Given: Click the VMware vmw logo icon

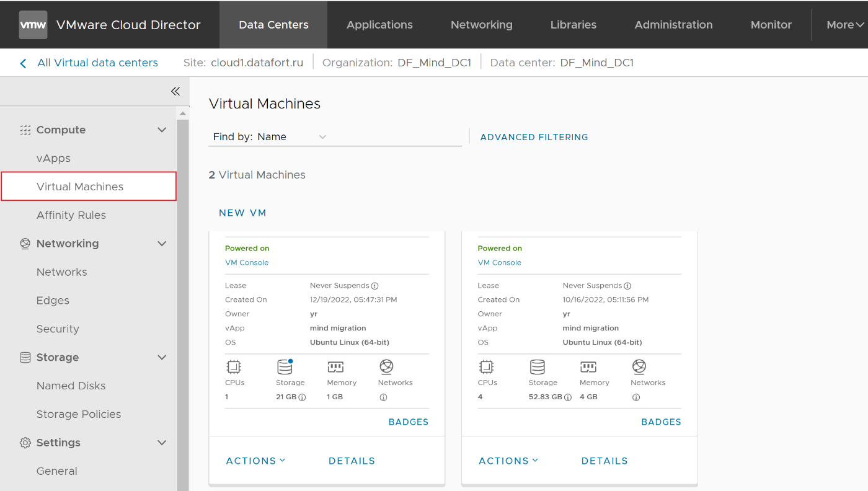Looking at the screenshot, I should 33,25.
